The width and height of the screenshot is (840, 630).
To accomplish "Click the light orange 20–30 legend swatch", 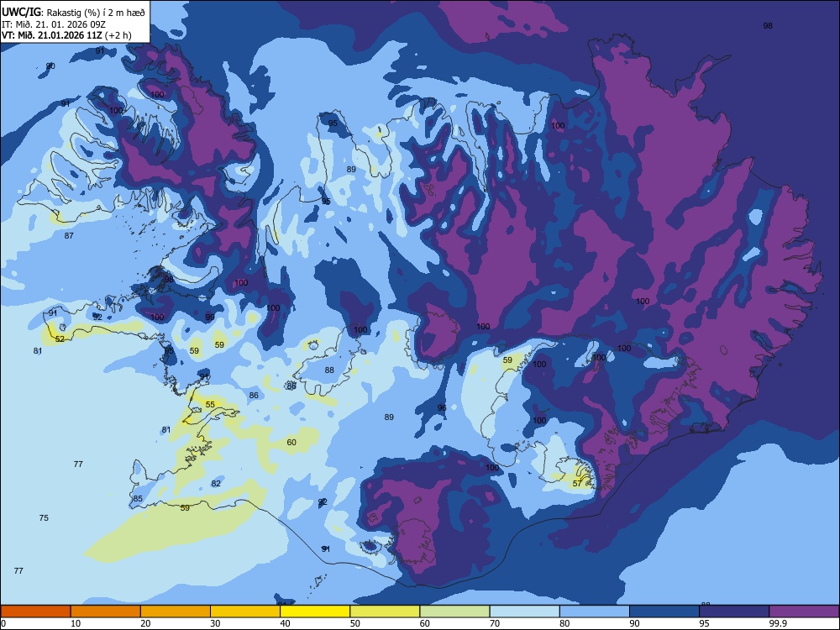I will [176, 612].
